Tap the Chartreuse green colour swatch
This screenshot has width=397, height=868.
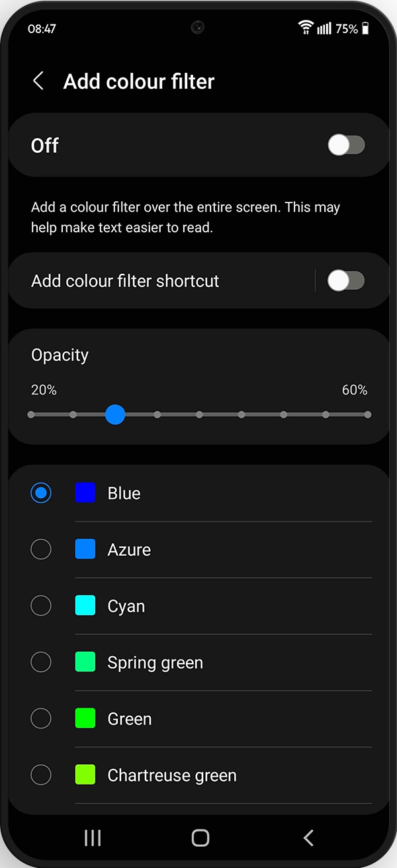pyautogui.click(x=85, y=775)
